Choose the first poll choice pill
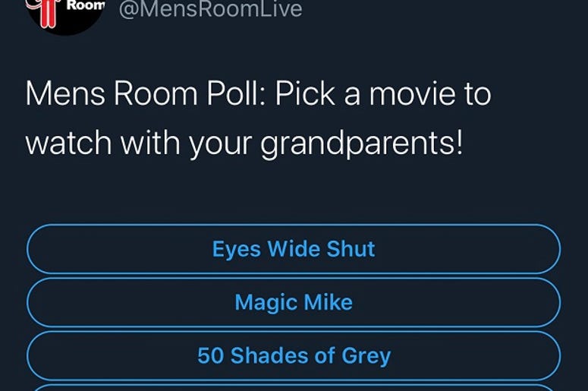The image size is (588, 391). pyautogui.click(x=294, y=249)
